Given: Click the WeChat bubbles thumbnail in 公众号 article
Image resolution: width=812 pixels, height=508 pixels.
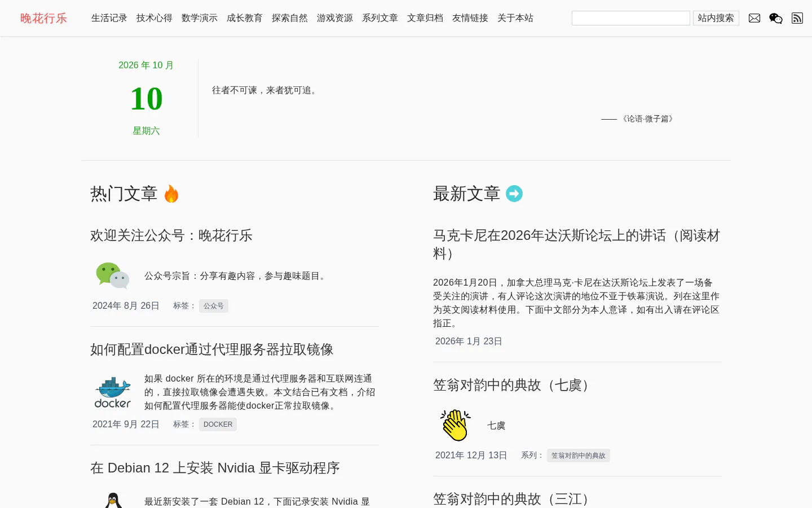Looking at the screenshot, I should pyautogui.click(x=113, y=276).
